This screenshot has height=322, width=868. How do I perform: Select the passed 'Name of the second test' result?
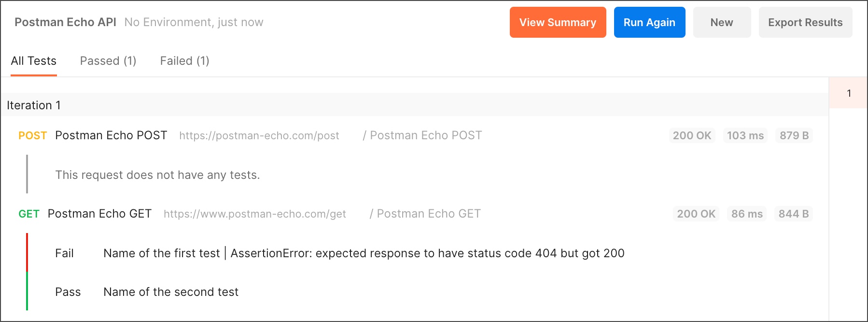[x=171, y=292]
